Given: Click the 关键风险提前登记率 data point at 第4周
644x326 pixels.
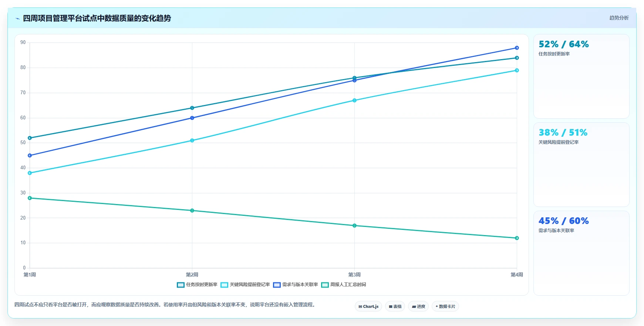Looking at the screenshot, I should [x=517, y=70].
